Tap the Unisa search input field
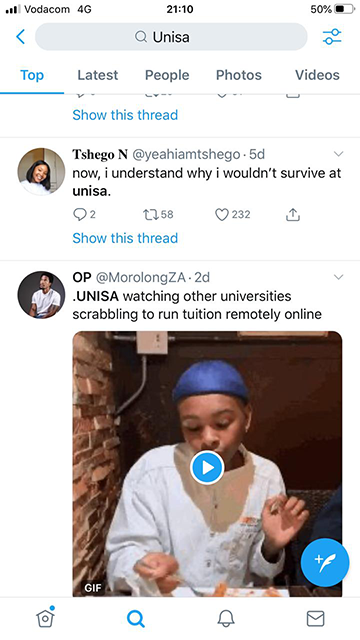Screen dimensions: 360x640 171,37
